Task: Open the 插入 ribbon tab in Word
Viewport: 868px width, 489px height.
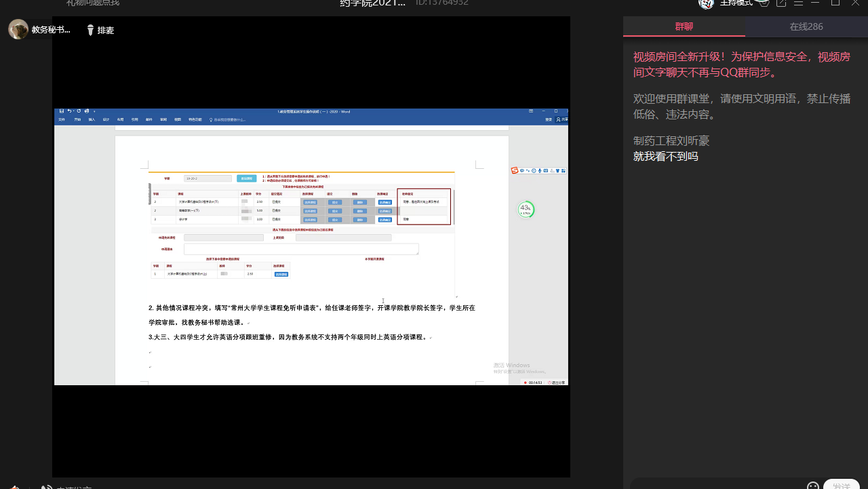Action: click(92, 119)
